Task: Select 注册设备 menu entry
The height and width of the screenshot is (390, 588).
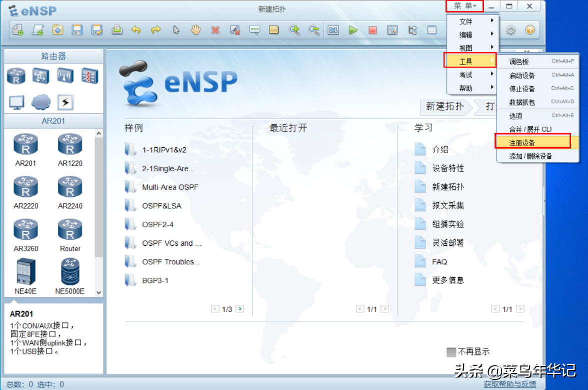Action: pos(538,143)
